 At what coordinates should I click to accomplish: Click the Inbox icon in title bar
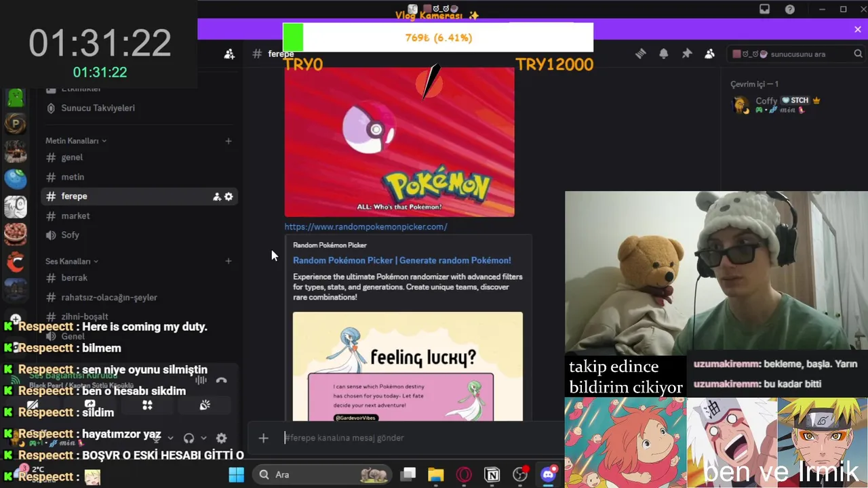click(764, 9)
